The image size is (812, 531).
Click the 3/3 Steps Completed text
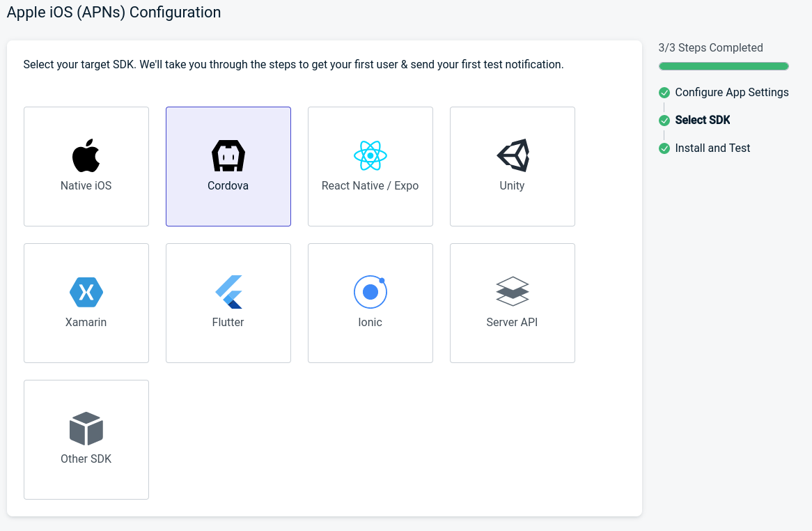coord(710,47)
